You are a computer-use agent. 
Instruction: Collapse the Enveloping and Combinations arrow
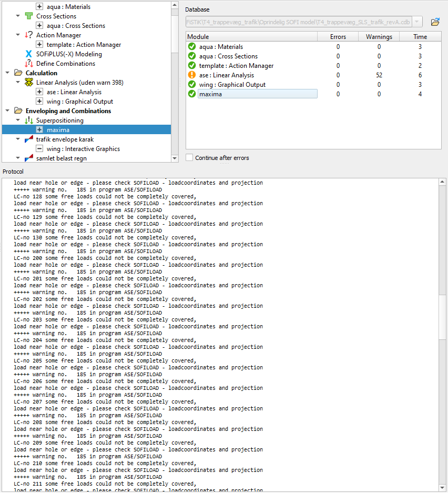coord(7,110)
